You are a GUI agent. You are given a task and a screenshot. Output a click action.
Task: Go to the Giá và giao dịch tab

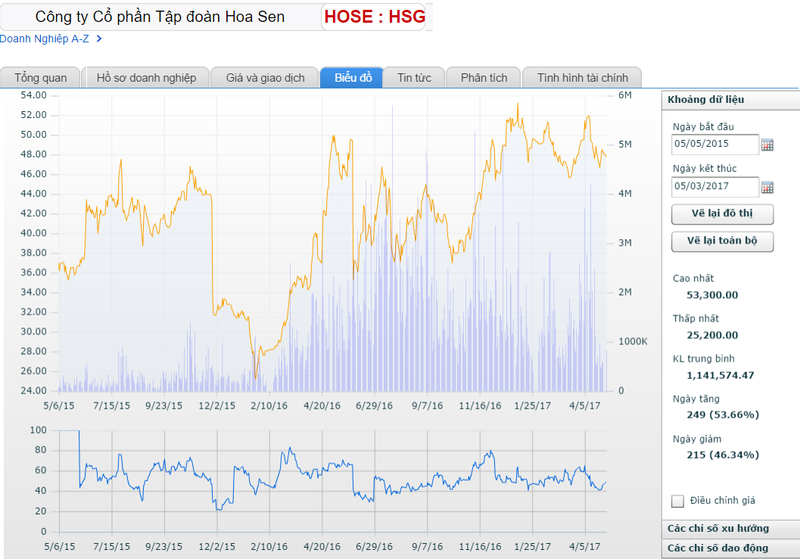[265, 78]
